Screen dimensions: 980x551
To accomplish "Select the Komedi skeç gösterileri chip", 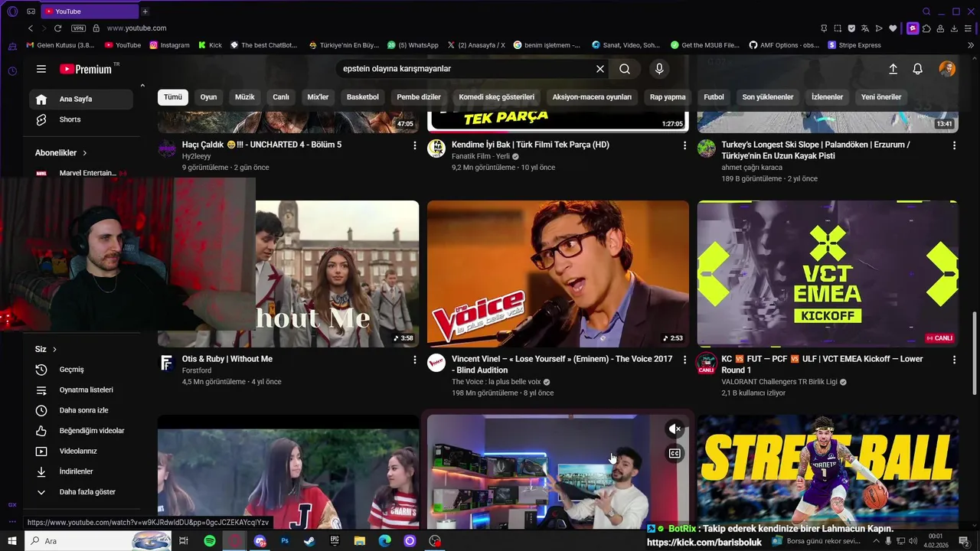I will (x=497, y=97).
